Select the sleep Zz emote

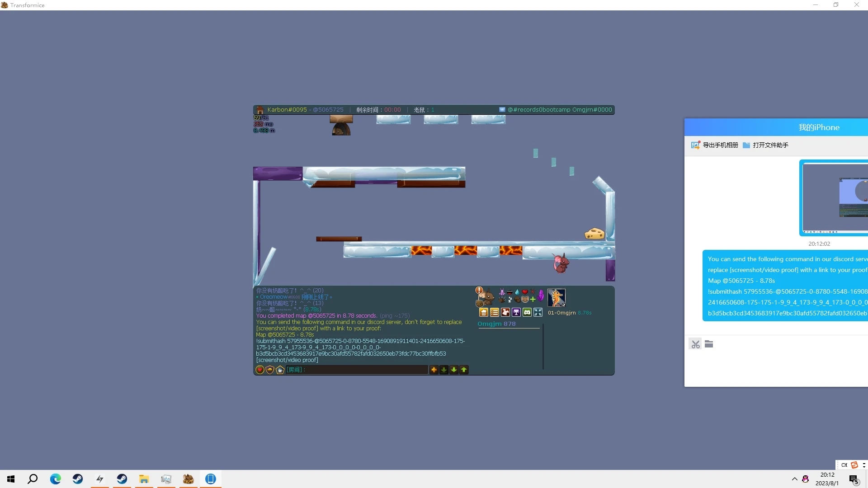coord(510,299)
